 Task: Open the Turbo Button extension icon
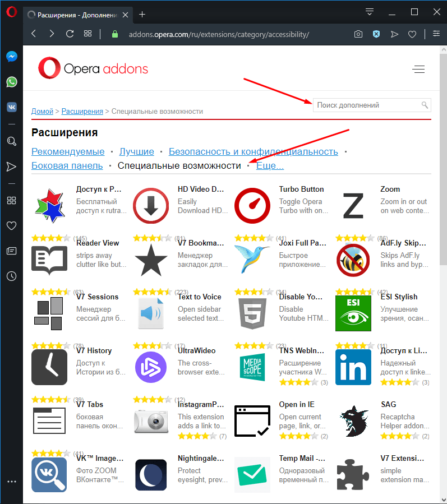pyautogui.click(x=252, y=206)
